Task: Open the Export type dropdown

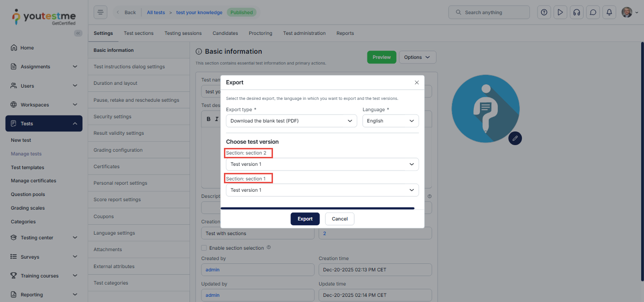Action: (x=291, y=121)
